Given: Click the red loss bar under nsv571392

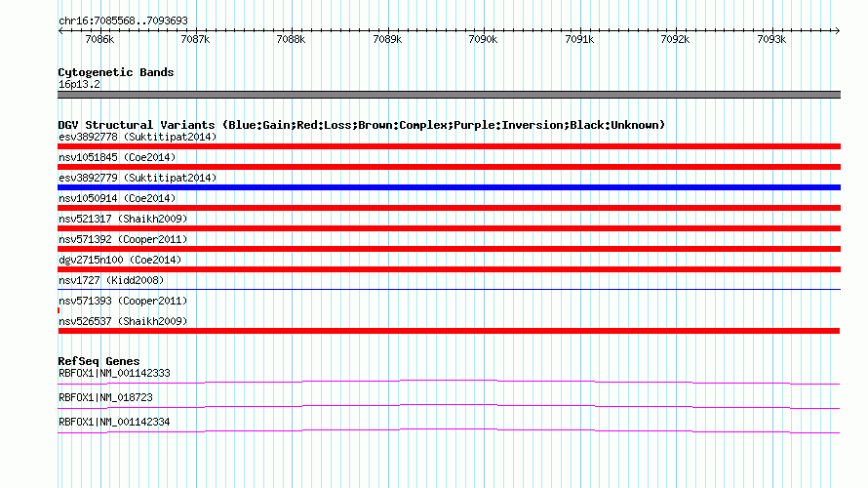Looking at the screenshot, I should [449, 249].
